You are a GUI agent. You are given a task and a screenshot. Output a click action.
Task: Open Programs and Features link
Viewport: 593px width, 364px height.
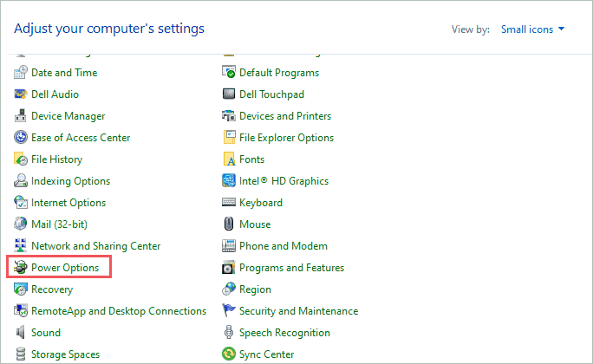click(x=291, y=268)
